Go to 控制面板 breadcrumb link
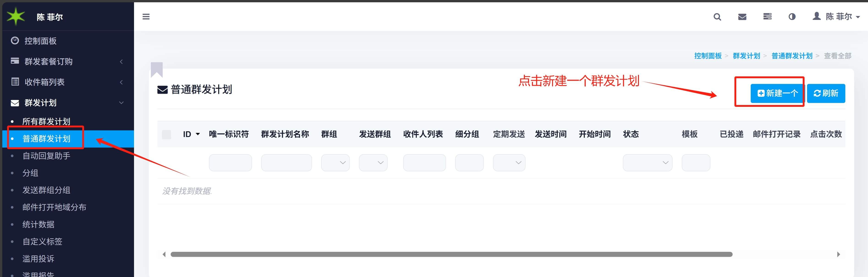868x277 pixels. pos(708,56)
